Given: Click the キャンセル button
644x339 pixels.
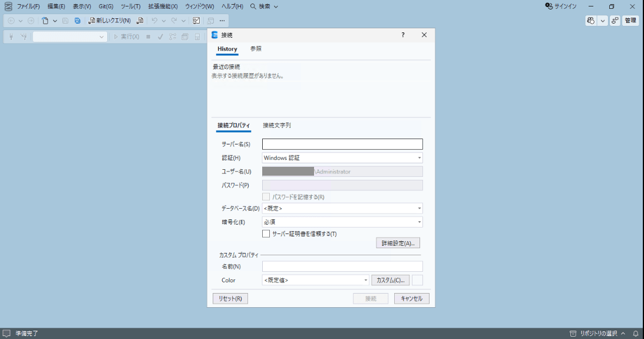Looking at the screenshot, I should pyautogui.click(x=411, y=299).
